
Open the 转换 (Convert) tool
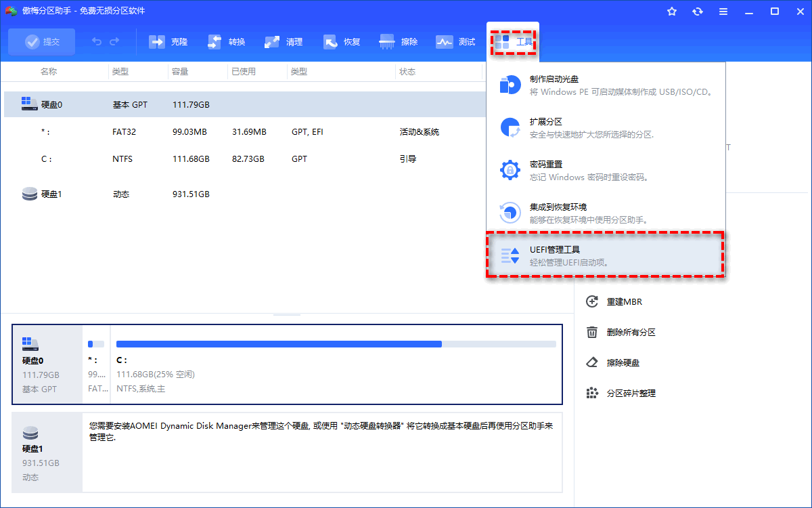[225, 41]
